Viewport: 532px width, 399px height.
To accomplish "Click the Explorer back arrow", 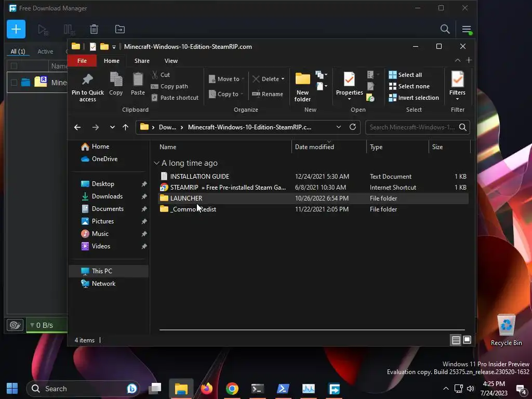I will click(x=77, y=127).
